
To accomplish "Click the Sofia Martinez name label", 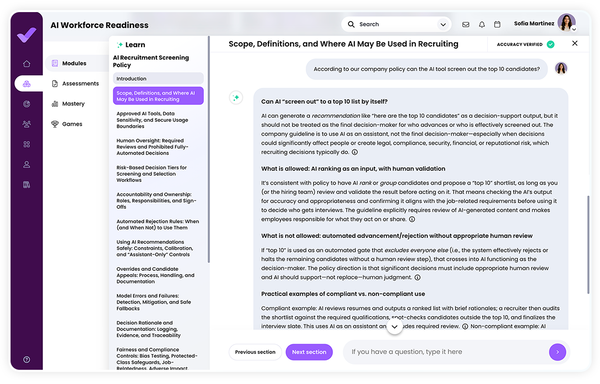I will 534,24.
